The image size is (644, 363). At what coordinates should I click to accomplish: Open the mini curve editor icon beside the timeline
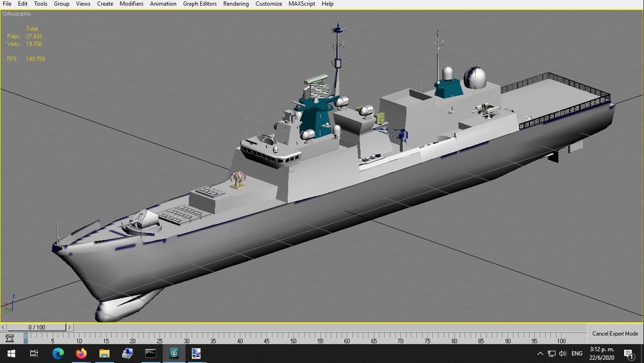point(9,339)
